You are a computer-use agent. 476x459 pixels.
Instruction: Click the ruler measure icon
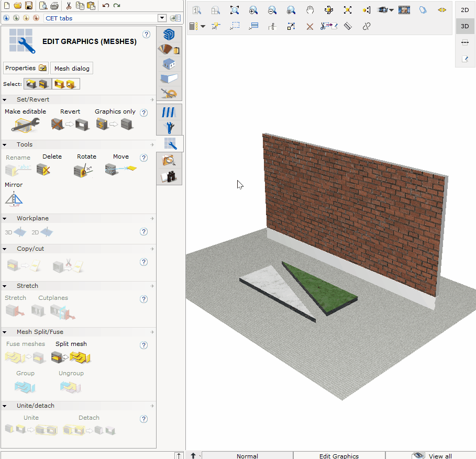click(x=348, y=26)
